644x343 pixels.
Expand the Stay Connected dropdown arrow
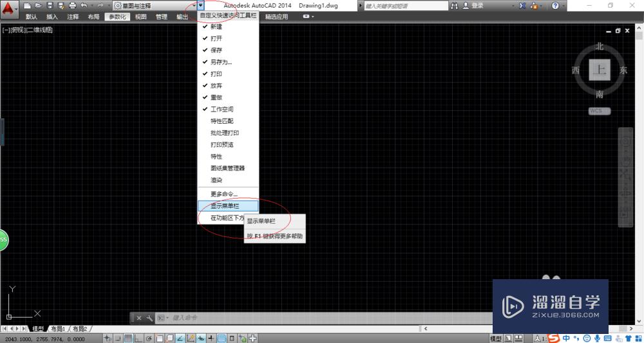click(542, 6)
